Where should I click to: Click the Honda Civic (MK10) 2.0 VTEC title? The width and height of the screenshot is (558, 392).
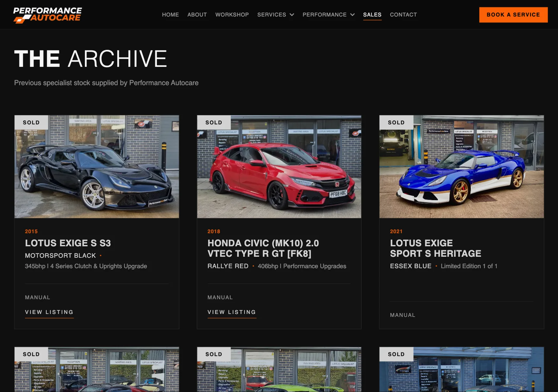coord(263,248)
